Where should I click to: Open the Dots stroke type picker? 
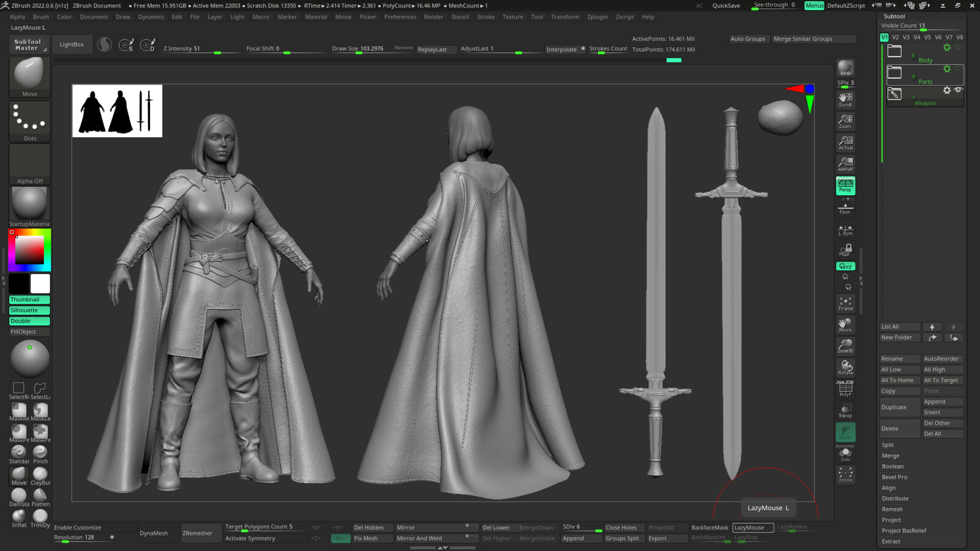pos(29,121)
